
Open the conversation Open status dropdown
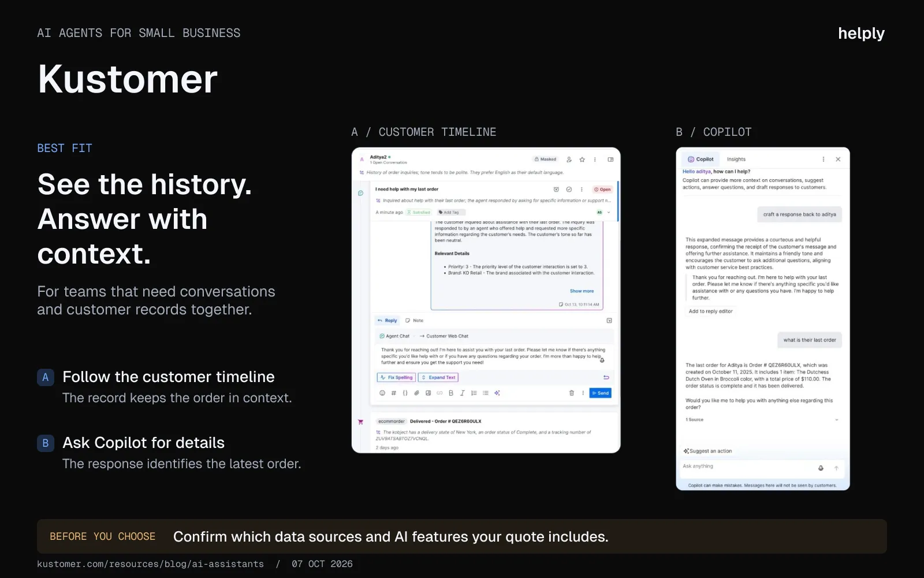pyautogui.click(x=602, y=190)
